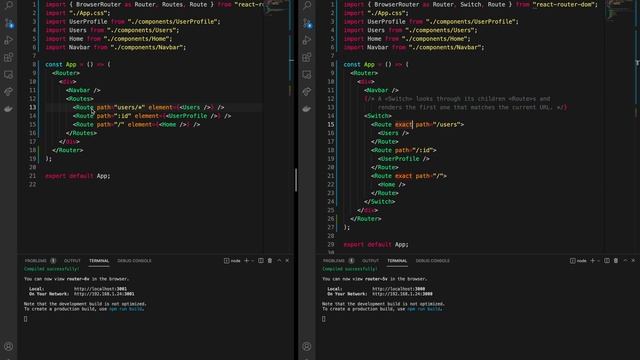The height and width of the screenshot is (360, 640).
Task: Open Accounts icon in left window
Action: 9,347
